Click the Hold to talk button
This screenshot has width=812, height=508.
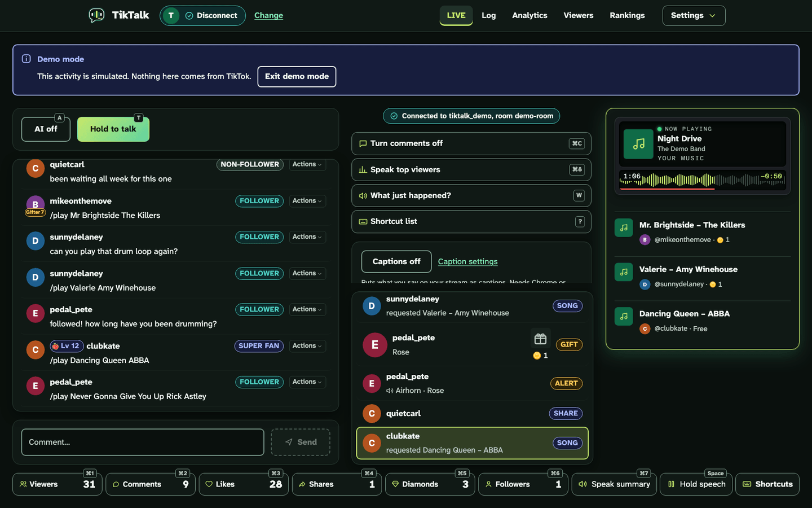113,129
